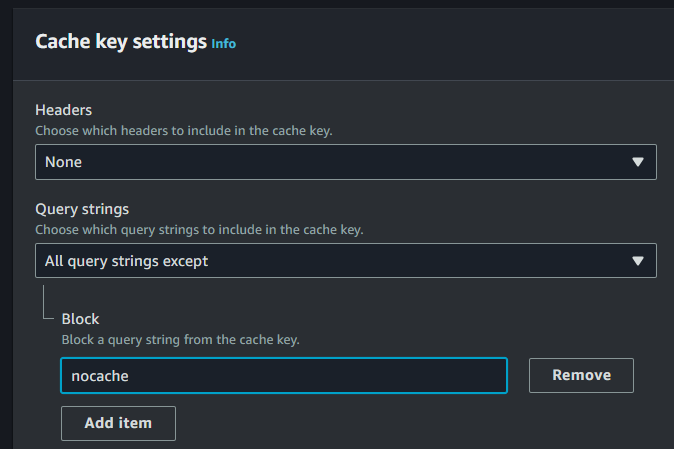Image resolution: width=674 pixels, height=449 pixels.
Task: Click the Block field label
Action: click(80, 319)
